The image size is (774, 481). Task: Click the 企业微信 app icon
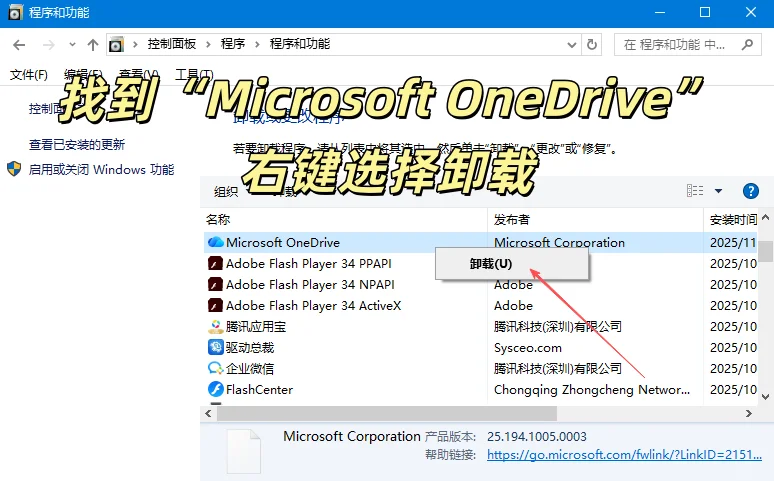pyautogui.click(x=215, y=368)
